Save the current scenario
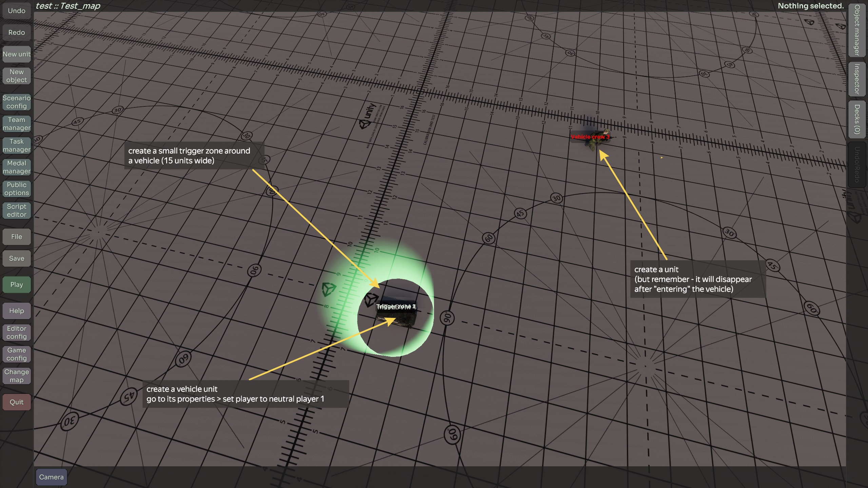 (17, 259)
